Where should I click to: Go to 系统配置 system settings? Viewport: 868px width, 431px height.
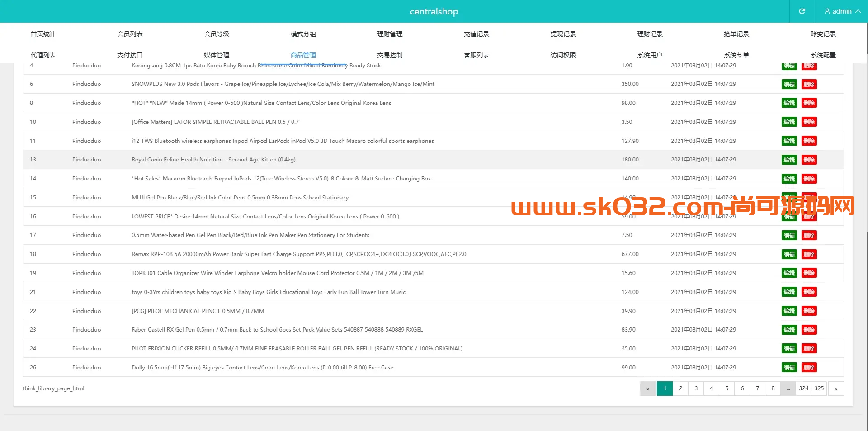click(x=823, y=55)
